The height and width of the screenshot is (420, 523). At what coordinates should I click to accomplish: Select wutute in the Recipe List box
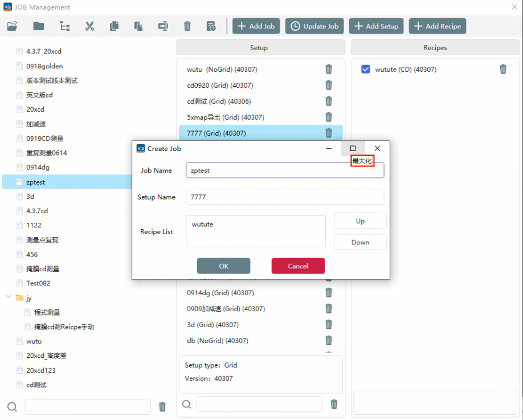[203, 225]
